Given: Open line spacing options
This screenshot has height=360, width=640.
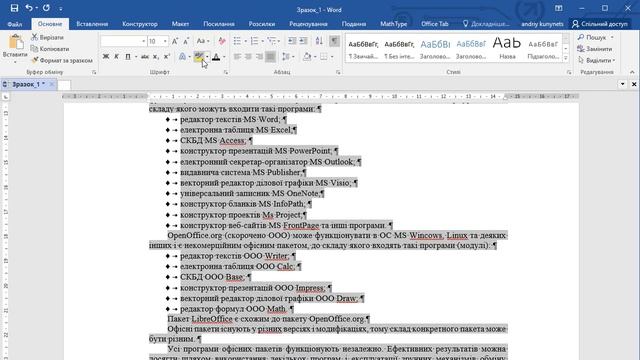Looking at the screenshot, I should point(288,57).
